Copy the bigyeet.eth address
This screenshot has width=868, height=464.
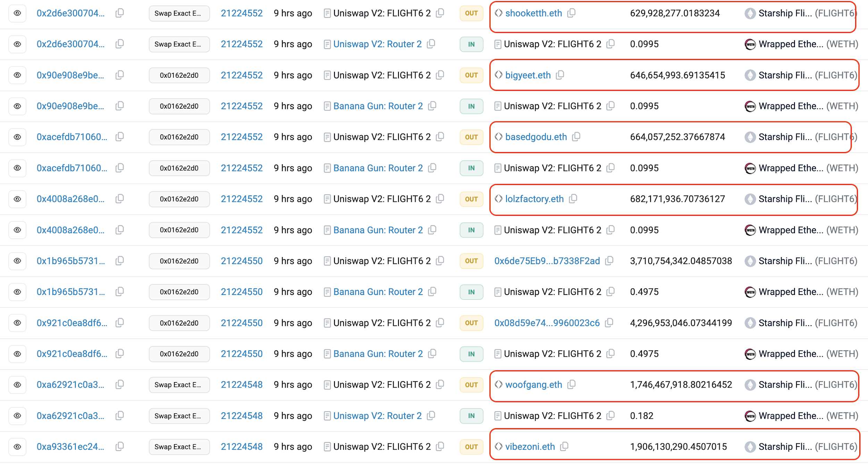point(560,75)
